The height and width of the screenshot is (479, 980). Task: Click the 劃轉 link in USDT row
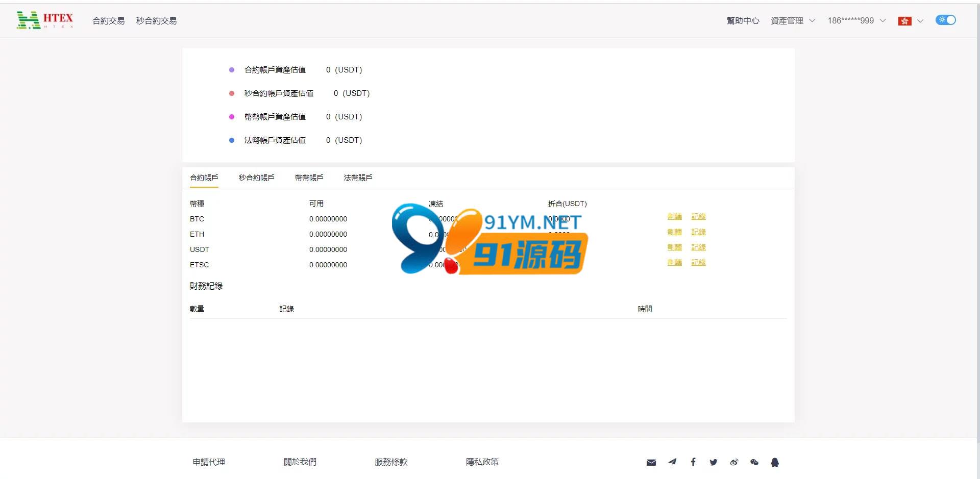675,247
